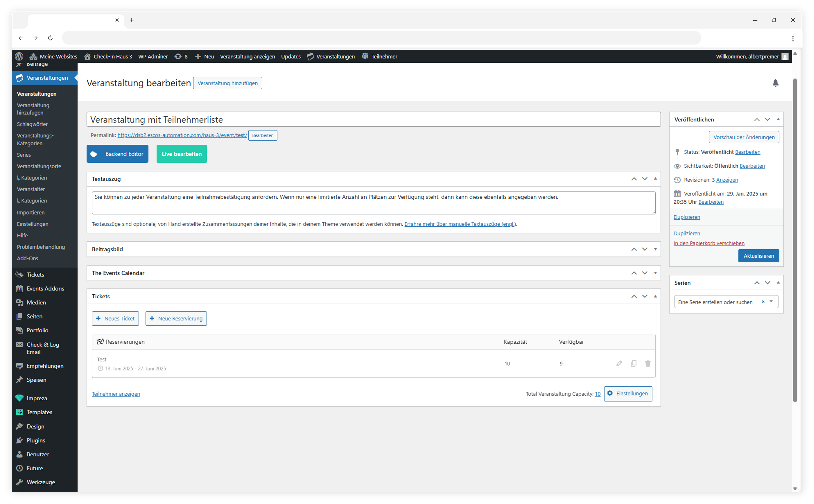
Task: Open the Teilnehmer anzeigen link
Action: pyautogui.click(x=116, y=394)
